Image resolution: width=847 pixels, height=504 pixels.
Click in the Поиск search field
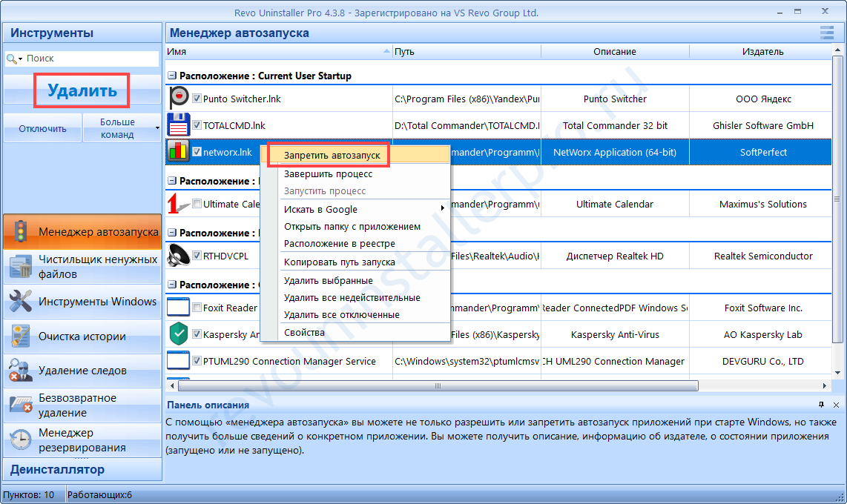(92, 59)
